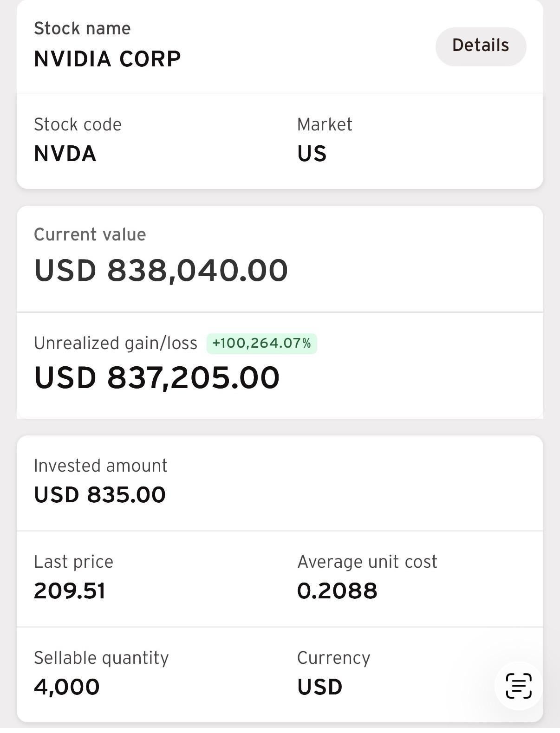Tap the Invested amount label
This screenshot has height=733, width=560.
click(100, 466)
